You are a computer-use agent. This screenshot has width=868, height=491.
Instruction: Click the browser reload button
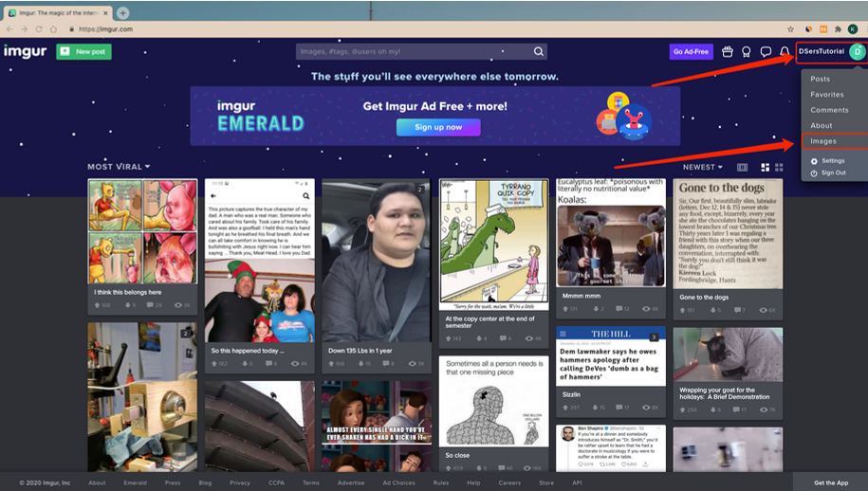pyautogui.click(x=39, y=29)
